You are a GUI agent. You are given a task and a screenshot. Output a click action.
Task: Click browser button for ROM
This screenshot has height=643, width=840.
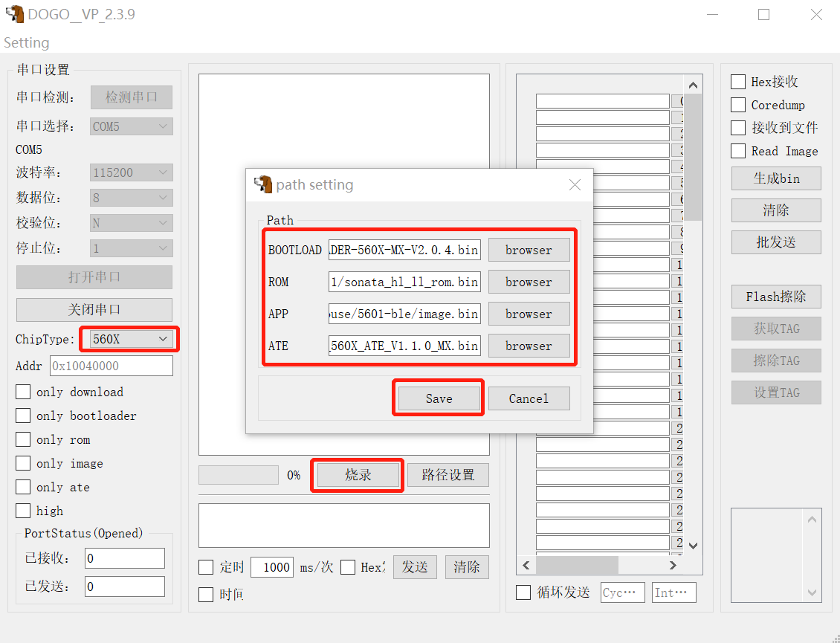pyautogui.click(x=529, y=282)
